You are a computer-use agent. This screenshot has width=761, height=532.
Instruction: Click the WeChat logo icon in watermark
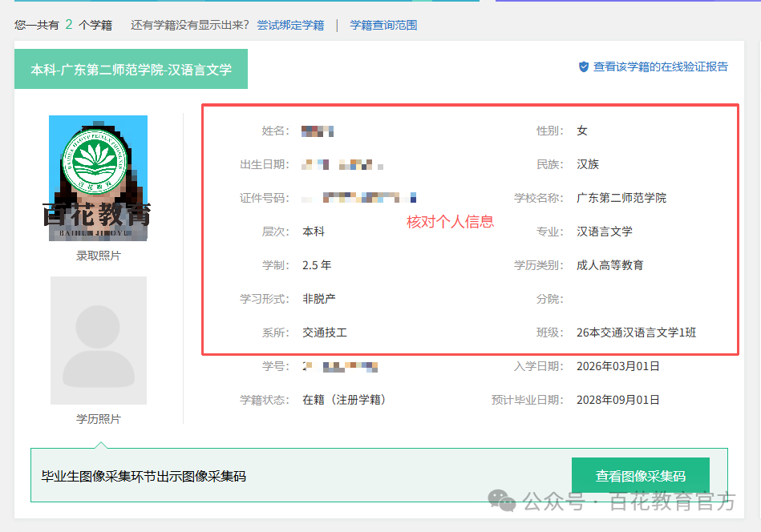(502, 501)
